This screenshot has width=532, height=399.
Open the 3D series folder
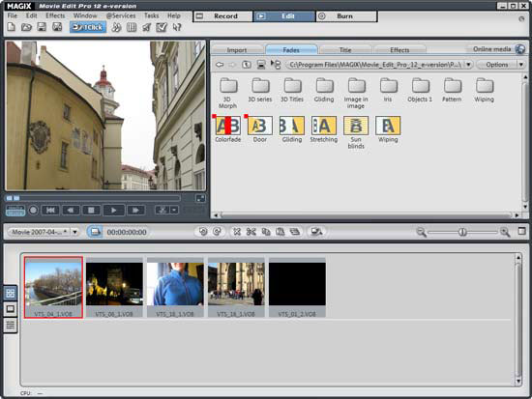260,91
